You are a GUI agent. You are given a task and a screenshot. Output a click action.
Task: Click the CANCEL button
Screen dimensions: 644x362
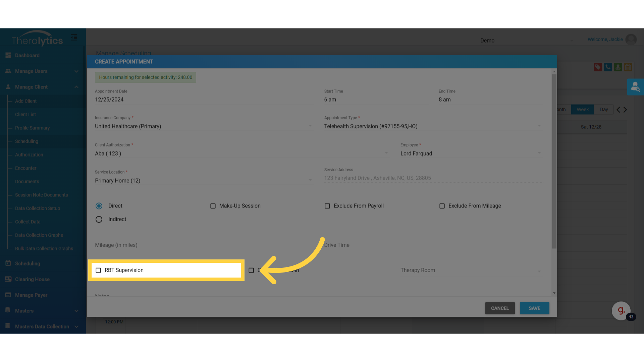[x=500, y=308]
